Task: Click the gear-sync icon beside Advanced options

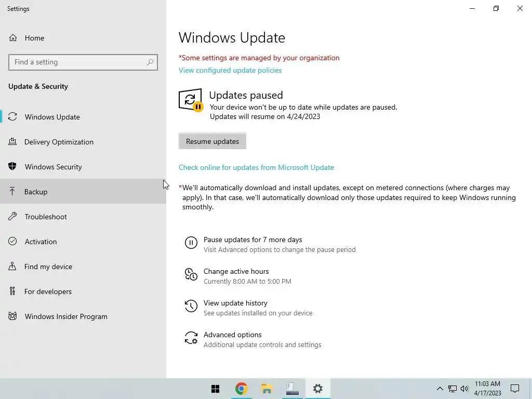Action: 191,338
